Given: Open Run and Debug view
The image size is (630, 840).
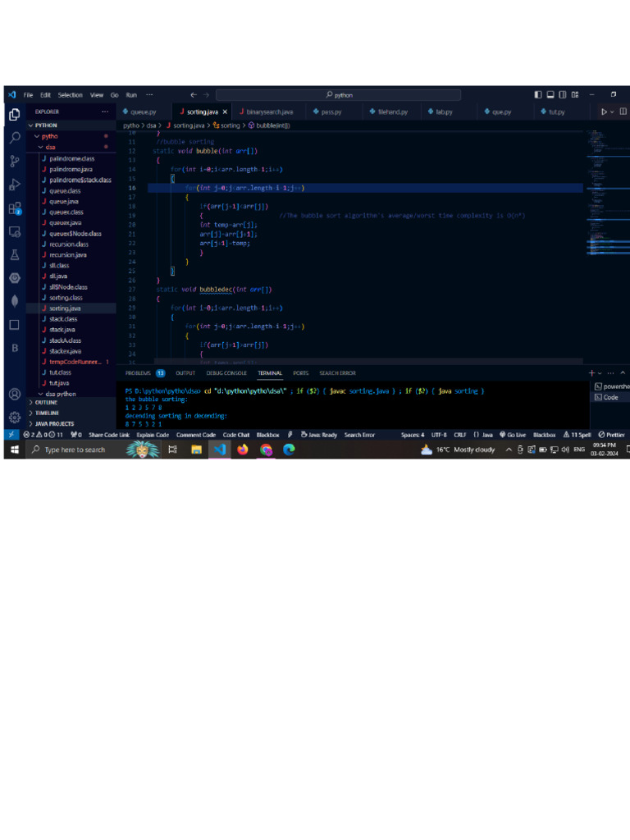Looking at the screenshot, I should pyautogui.click(x=14, y=185).
